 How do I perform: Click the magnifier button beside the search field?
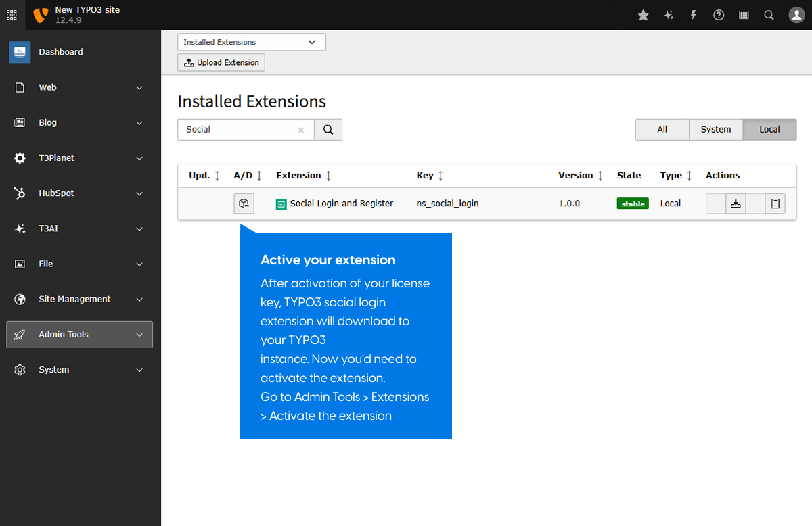(328, 130)
